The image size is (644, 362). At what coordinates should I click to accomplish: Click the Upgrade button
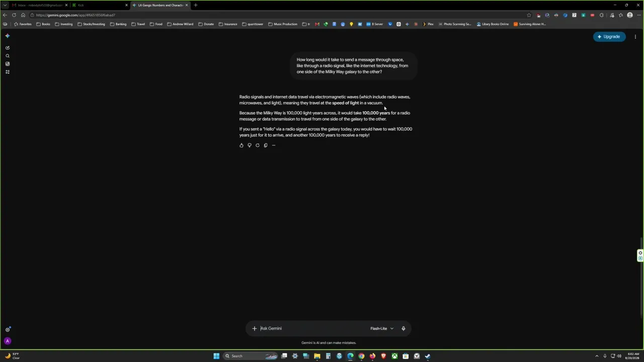[609, 37]
